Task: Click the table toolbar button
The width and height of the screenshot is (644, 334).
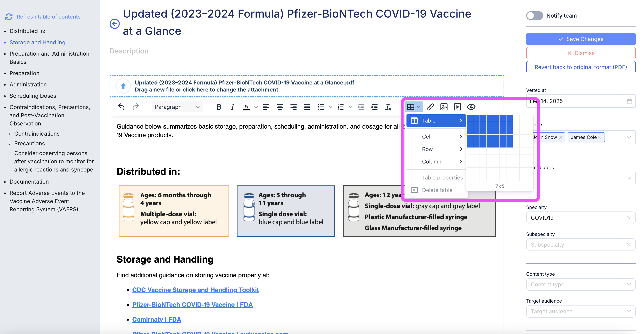Action: [414, 107]
